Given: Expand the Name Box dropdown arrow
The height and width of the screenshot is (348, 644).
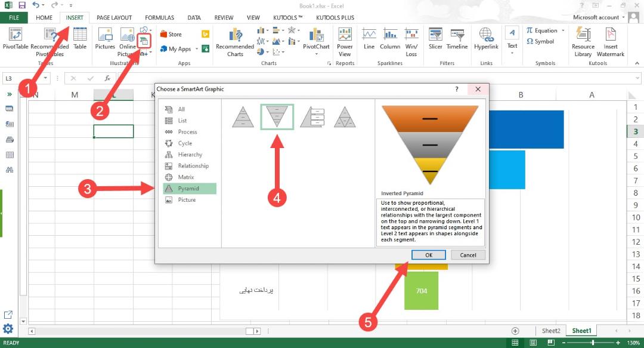Looking at the screenshot, I should (45, 78).
